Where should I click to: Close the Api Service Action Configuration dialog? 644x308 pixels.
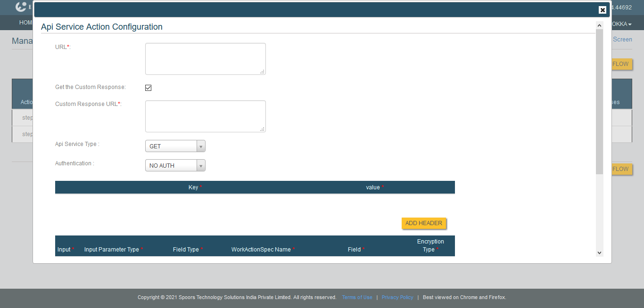click(602, 10)
